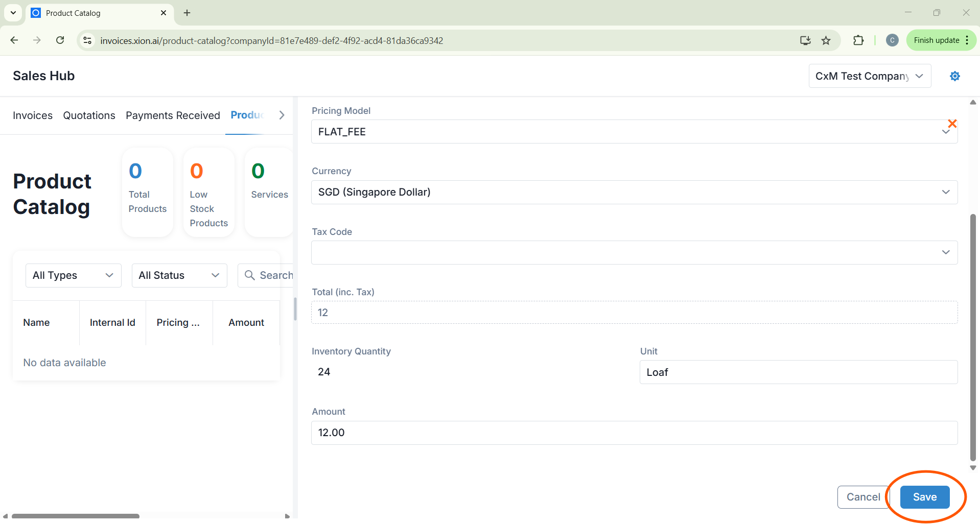
Task: Select the CxM Test Company switcher
Action: pos(869,76)
